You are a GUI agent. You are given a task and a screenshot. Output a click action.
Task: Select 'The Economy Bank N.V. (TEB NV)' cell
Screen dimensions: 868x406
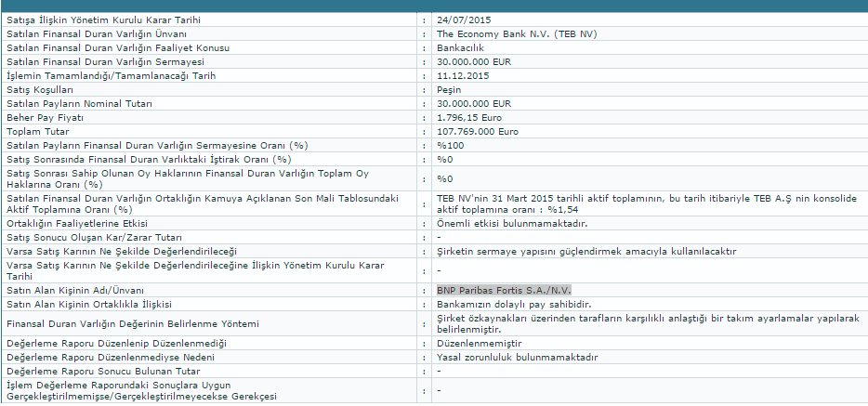tap(517, 33)
